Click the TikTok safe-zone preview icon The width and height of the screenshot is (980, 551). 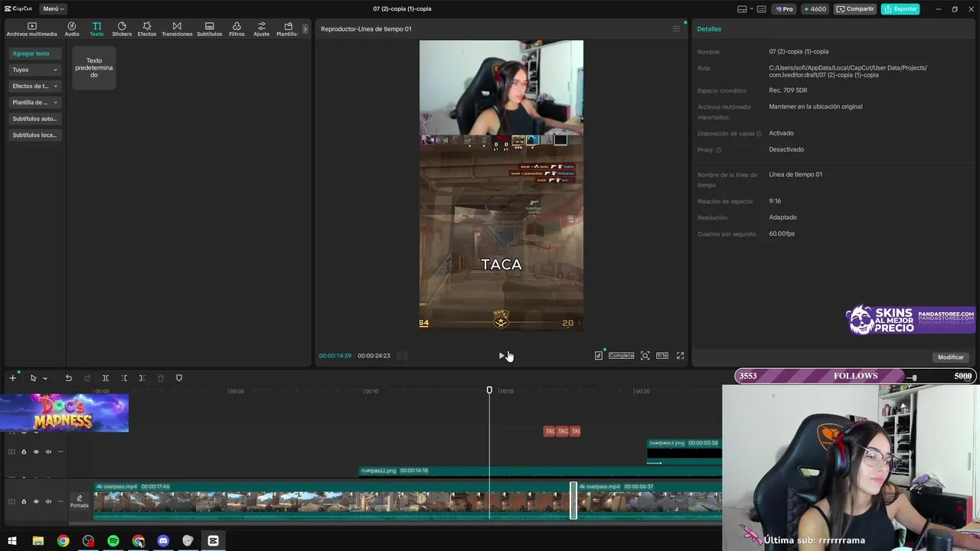click(599, 355)
